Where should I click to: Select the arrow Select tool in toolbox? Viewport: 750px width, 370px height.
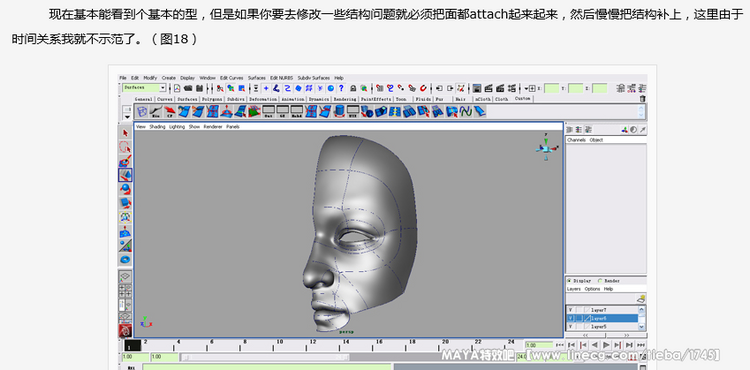[125, 132]
